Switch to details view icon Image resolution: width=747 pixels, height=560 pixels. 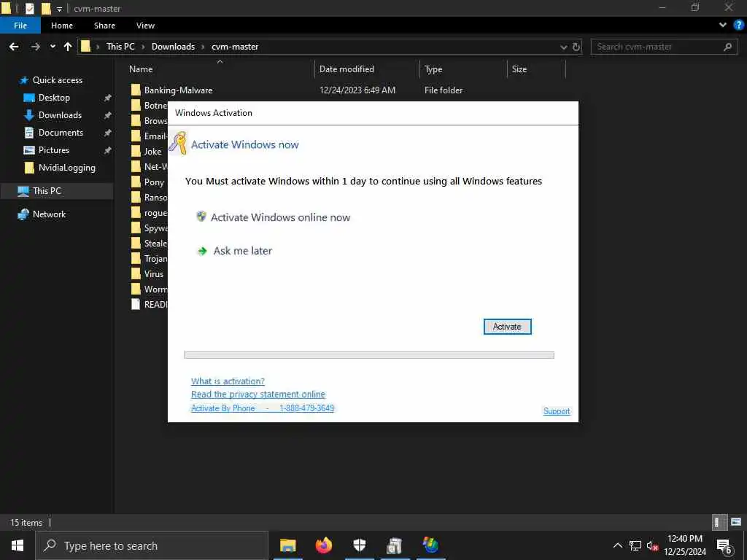pyautogui.click(x=719, y=522)
